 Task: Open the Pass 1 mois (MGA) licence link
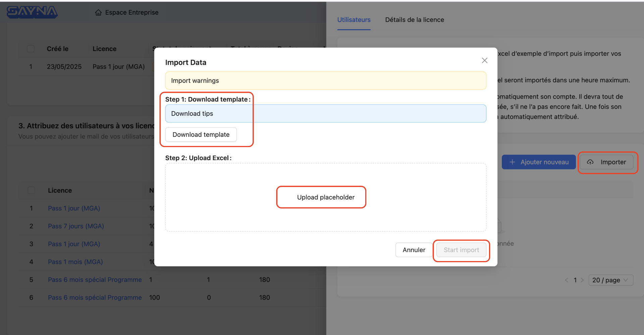pyautogui.click(x=75, y=262)
